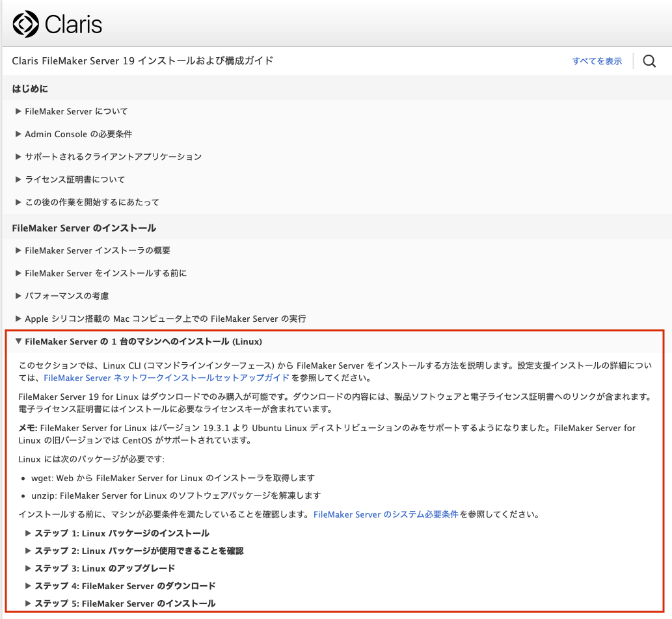Expand パフォーマンスの考慮 topic

pyautogui.click(x=66, y=296)
